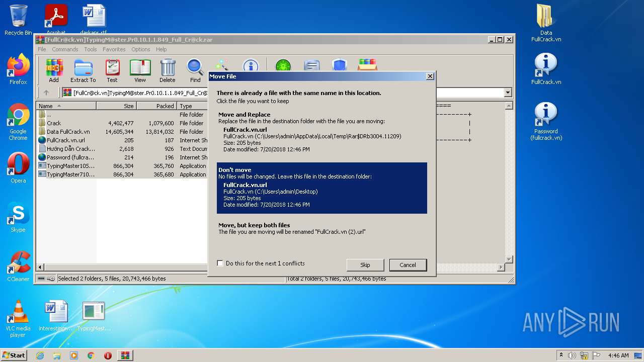Screen dimensions: 644x362
Task: Open the archive path dropdown arrow
Action: [x=508, y=93]
